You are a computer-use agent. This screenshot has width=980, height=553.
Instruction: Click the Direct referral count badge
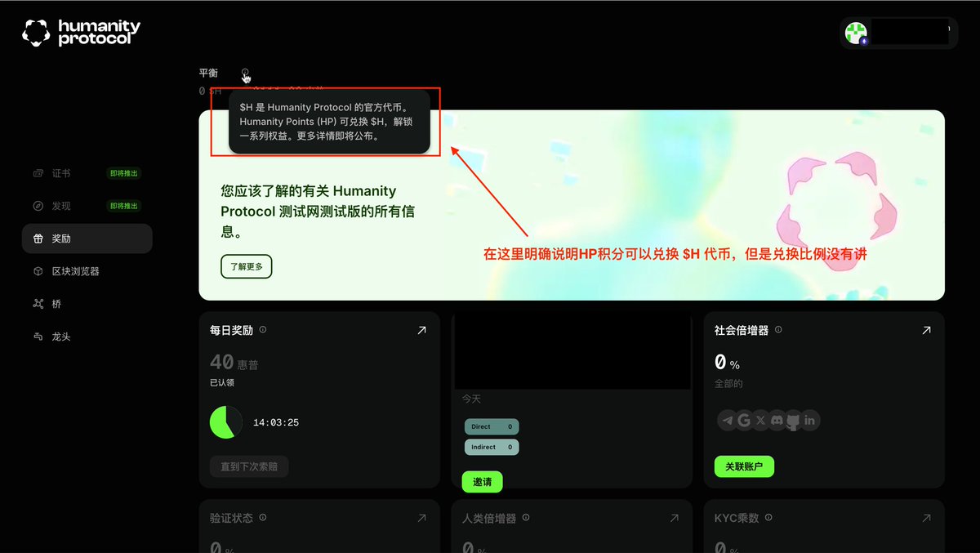click(x=492, y=426)
